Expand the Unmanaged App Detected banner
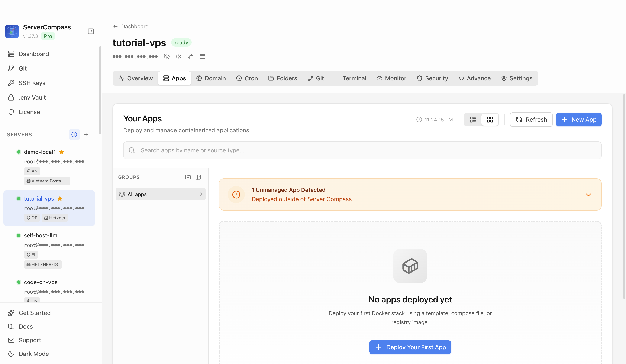This screenshot has width=626, height=364. 588,195
